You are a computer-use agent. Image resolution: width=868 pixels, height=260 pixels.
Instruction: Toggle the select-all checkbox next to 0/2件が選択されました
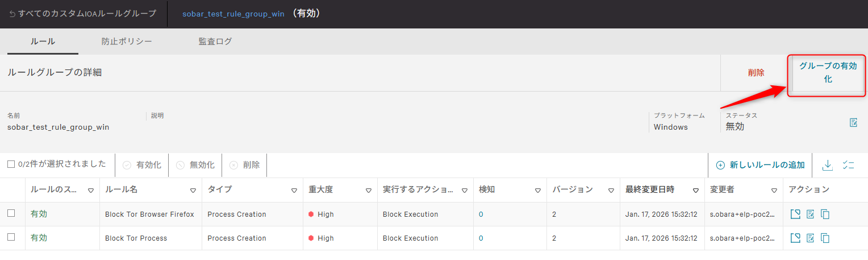(x=11, y=164)
